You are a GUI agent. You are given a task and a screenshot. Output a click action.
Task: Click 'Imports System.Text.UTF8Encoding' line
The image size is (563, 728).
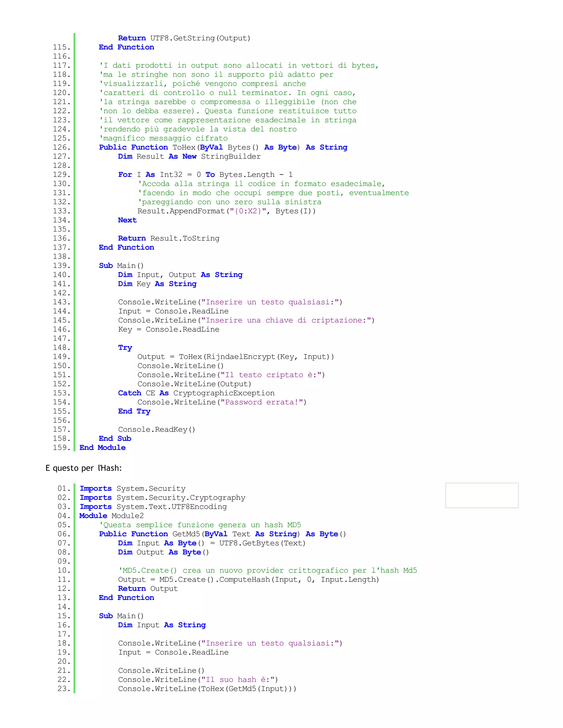tap(153, 507)
